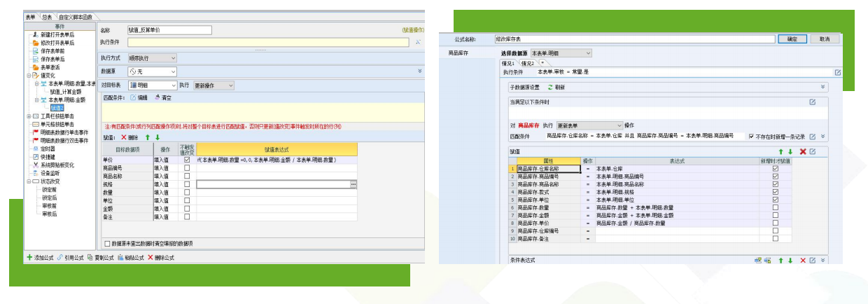Image resolution: width=868 pixels, height=304 pixels.
Task: Enable 数据源未查出数据时清空填报的数据项 checkbox
Action: point(106,244)
